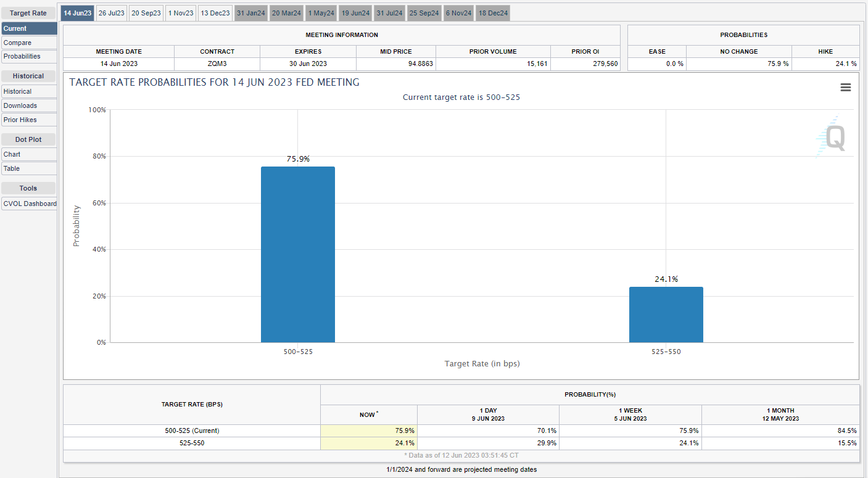The width and height of the screenshot is (868, 478).
Task: Click the Current target rate subtitle
Action: 461,97
